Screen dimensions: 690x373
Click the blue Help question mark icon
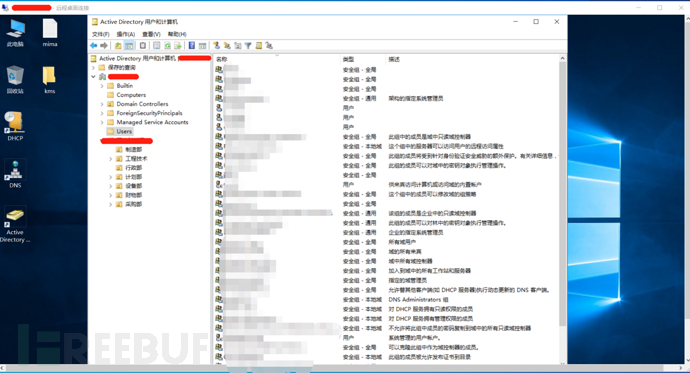coord(192,45)
